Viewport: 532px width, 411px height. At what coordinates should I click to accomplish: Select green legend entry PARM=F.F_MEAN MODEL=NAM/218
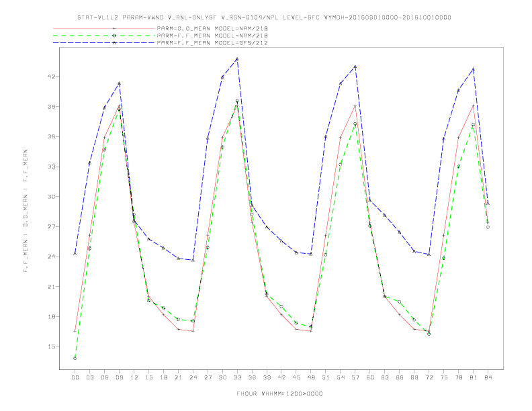click(212, 36)
